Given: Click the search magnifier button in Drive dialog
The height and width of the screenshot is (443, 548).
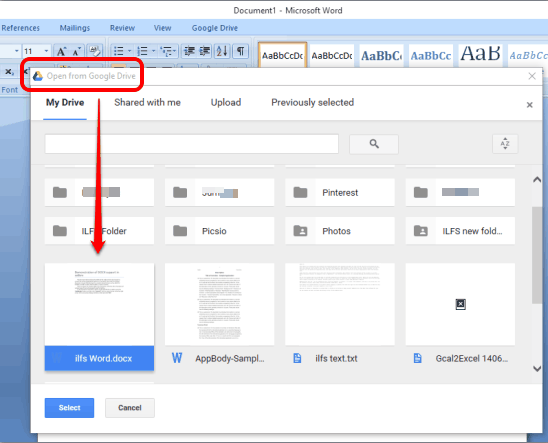Looking at the screenshot, I should coord(374,144).
